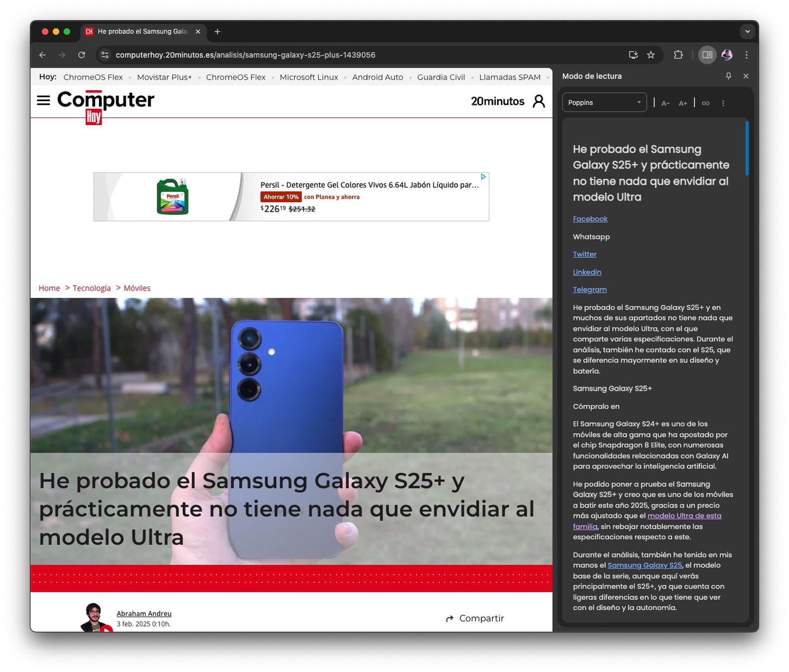Open reading mode's three-dot options menu
Viewport: 789px width, 672px height.
pos(723,103)
